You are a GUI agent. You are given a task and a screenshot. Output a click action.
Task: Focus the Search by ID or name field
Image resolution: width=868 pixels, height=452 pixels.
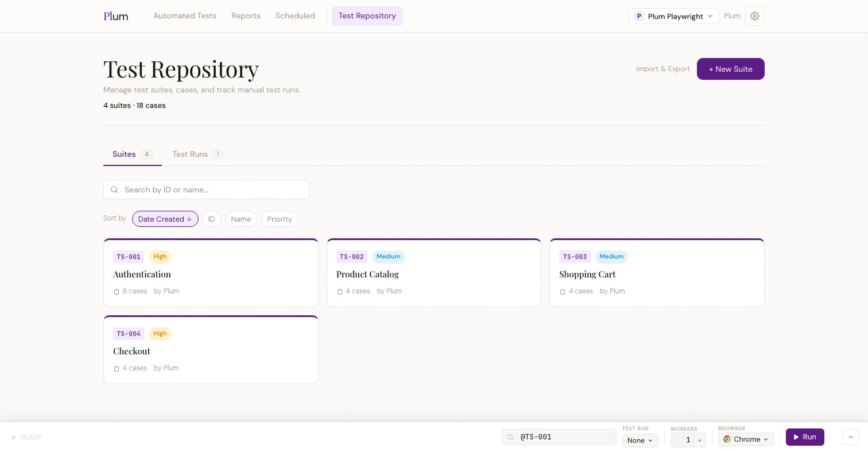point(207,190)
